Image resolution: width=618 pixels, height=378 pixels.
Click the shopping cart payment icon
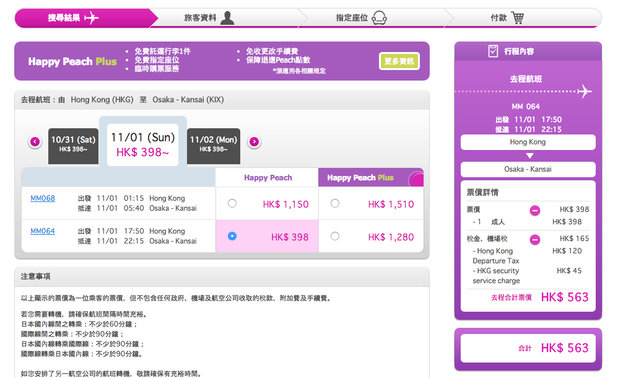coord(517,18)
